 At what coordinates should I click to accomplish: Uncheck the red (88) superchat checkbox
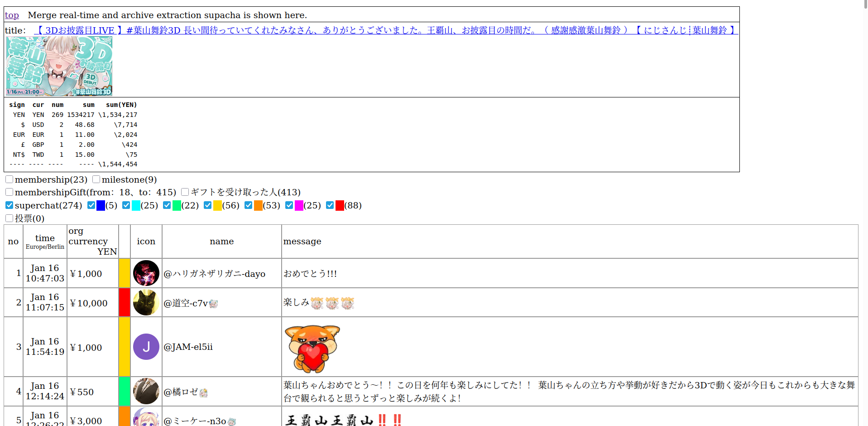pyautogui.click(x=330, y=205)
